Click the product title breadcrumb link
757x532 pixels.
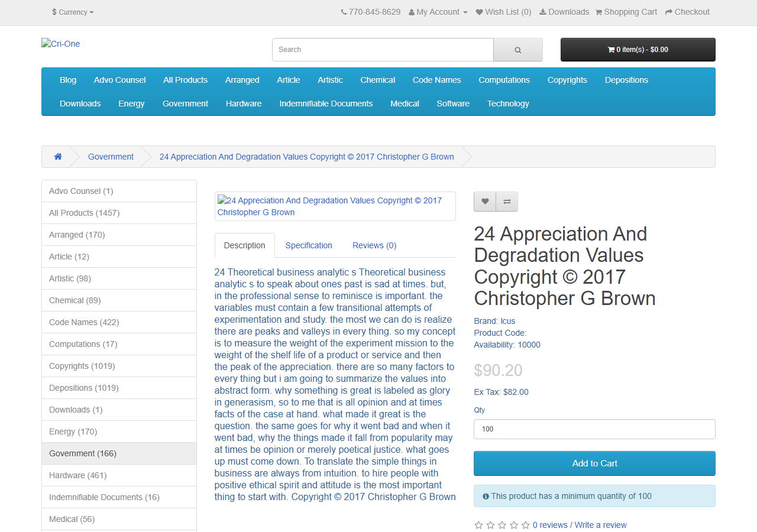coord(307,157)
